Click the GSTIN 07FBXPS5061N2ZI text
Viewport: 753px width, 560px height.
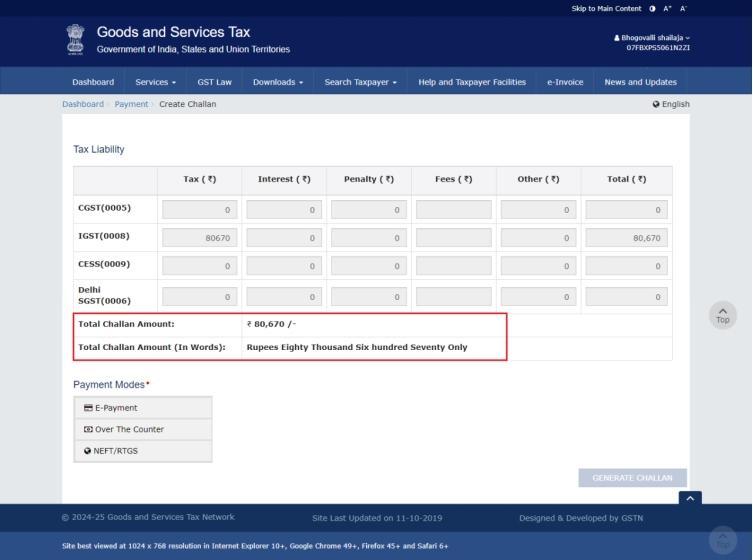(658, 48)
